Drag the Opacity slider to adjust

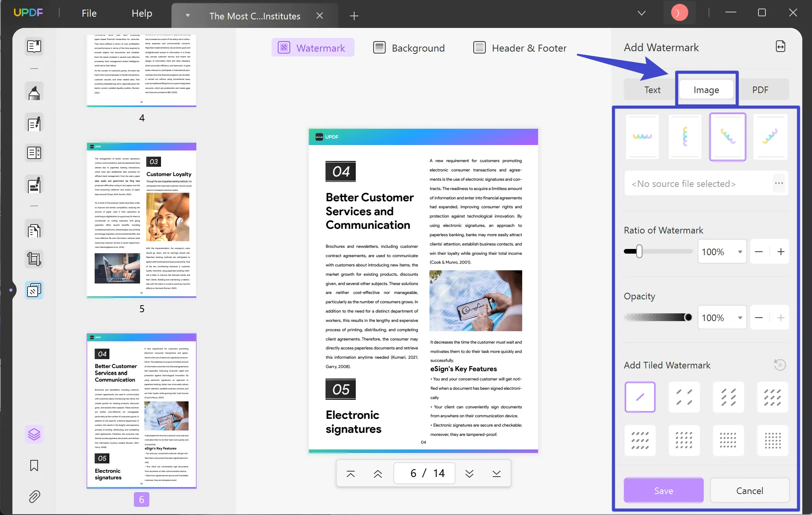pos(688,318)
